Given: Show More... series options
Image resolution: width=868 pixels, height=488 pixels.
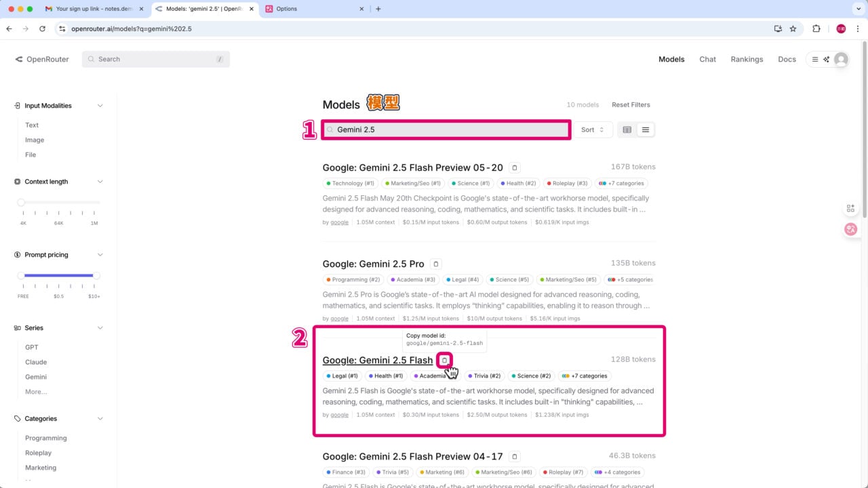Looking at the screenshot, I should click(36, 392).
